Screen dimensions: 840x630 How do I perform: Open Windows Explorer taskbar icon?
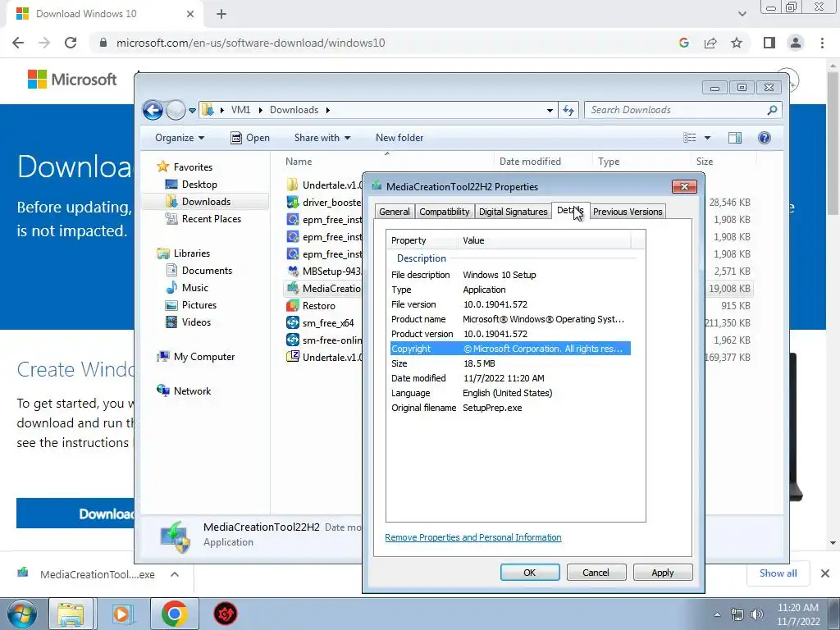[71, 614]
